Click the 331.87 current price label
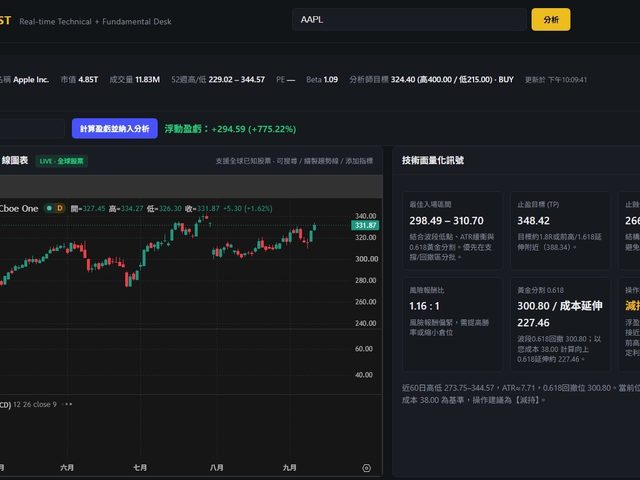640x480 pixels. coord(365,225)
